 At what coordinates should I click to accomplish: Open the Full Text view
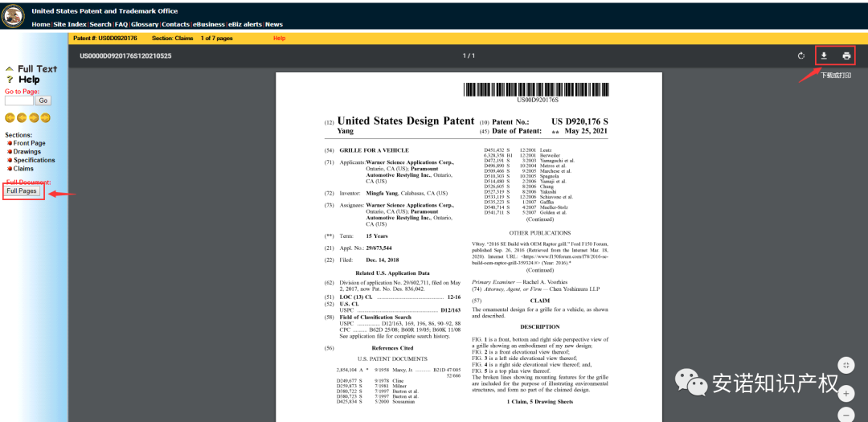(x=38, y=69)
